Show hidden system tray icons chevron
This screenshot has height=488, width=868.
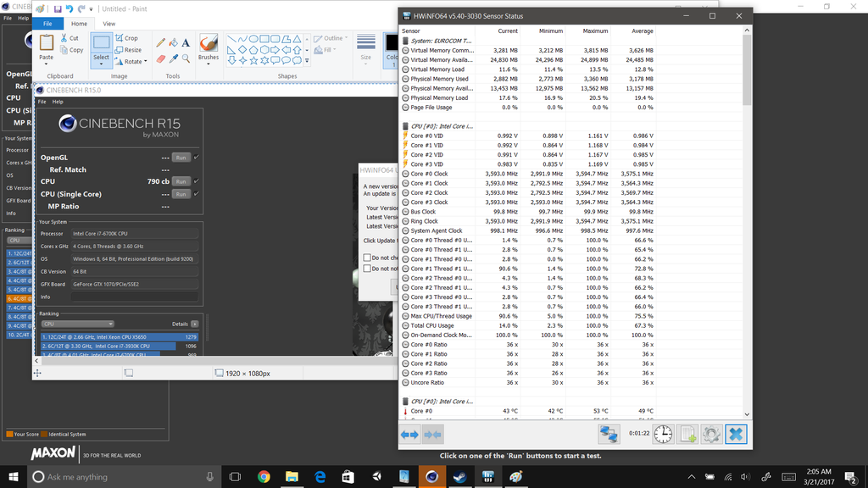point(692,477)
